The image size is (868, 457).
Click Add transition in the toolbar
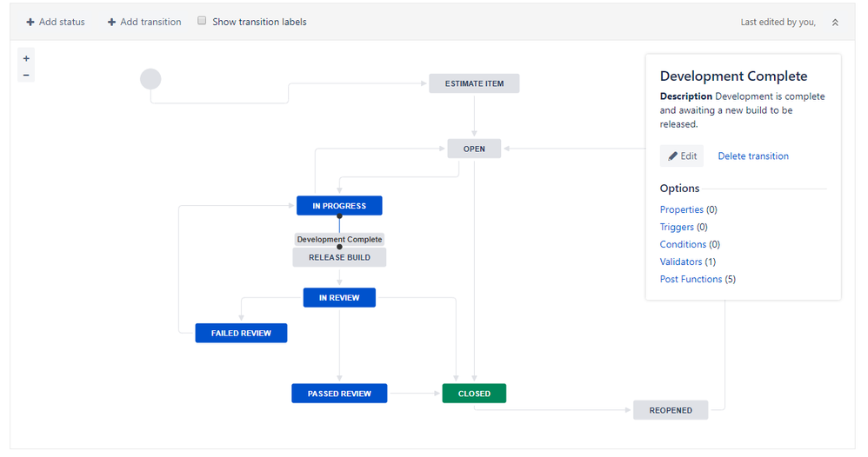[x=144, y=22]
